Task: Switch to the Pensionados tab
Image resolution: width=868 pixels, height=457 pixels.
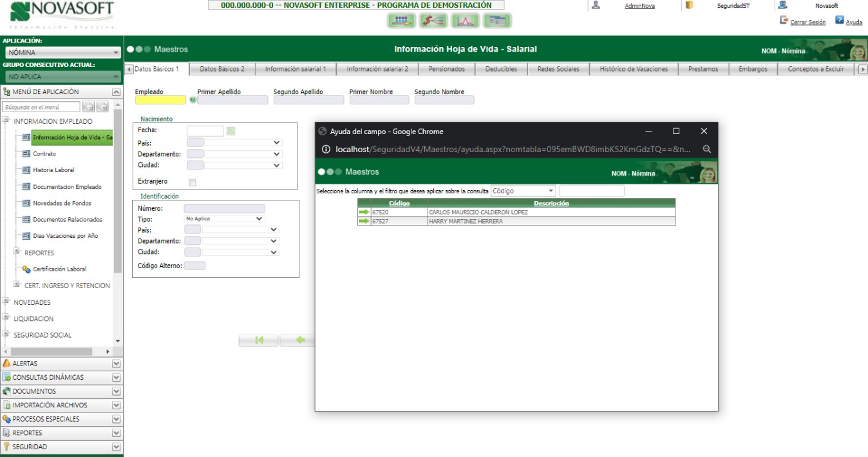Action: pos(447,69)
